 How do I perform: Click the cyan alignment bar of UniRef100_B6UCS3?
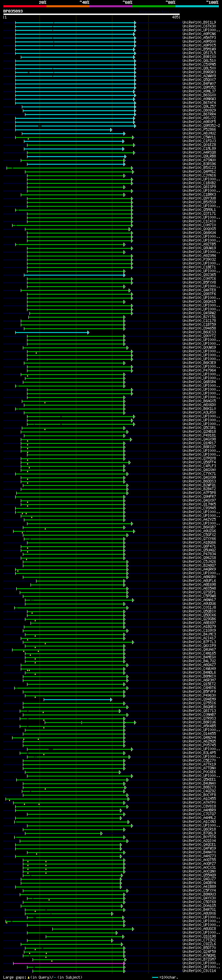coord(52,332)
